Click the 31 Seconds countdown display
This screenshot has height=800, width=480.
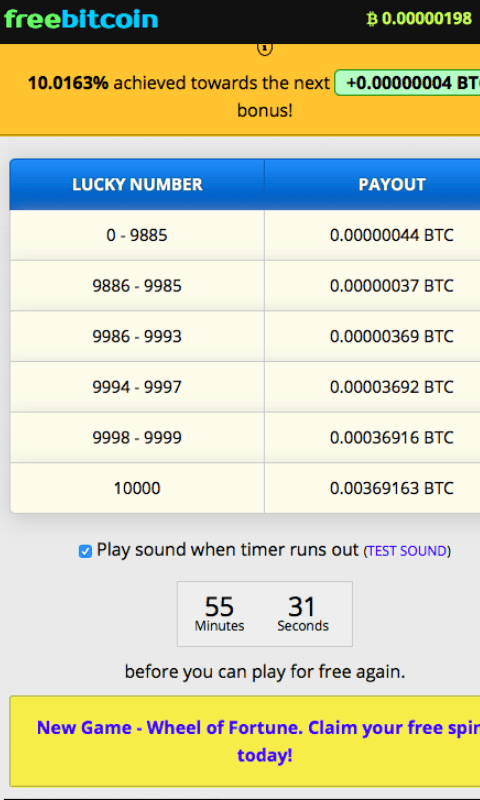point(303,614)
